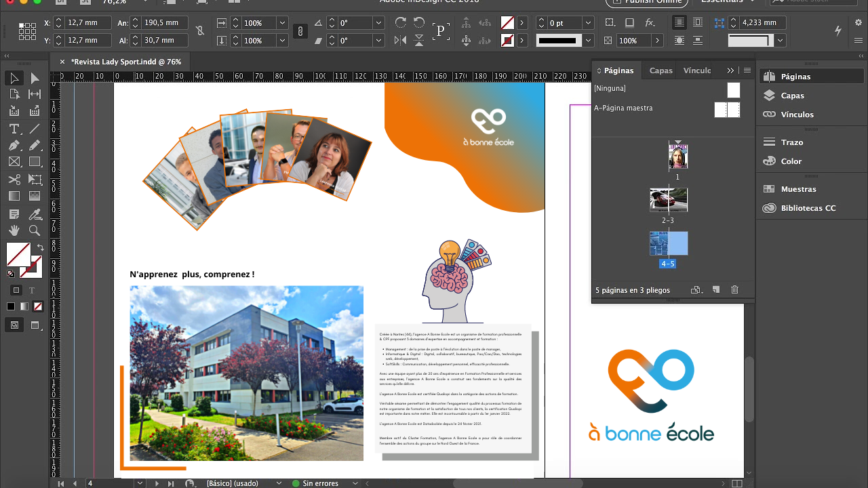Switch to Páginas tab in panel
The height and width of the screenshot is (488, 868).
pos(618,70)
